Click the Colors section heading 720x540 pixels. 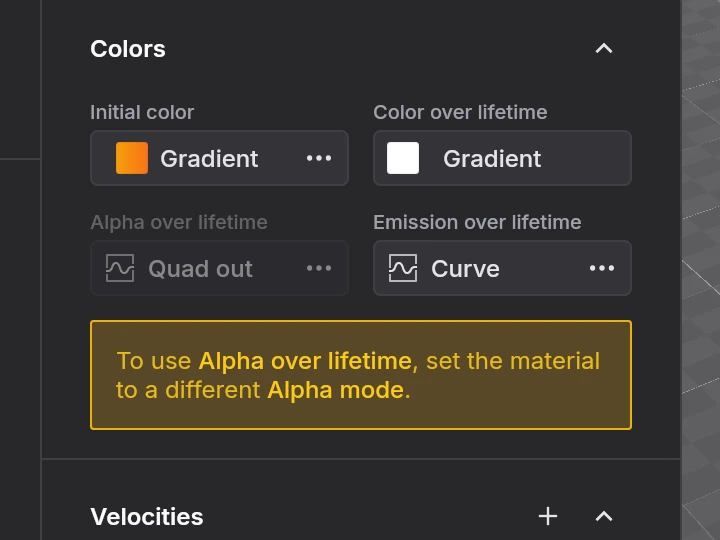click(128, 49)
